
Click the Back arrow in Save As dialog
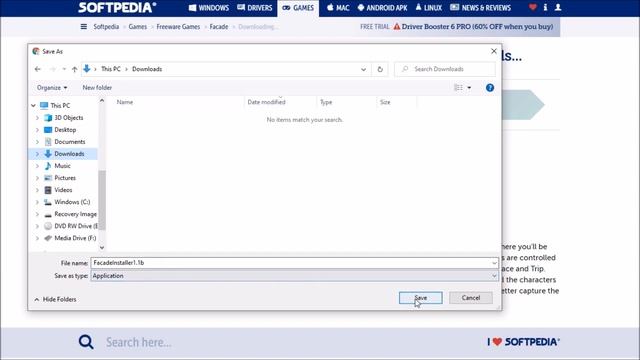pos(38,69)
